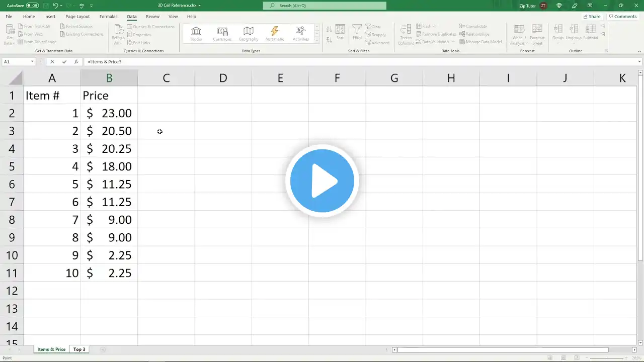Expand the Group dropdown

tap(558, 43)
